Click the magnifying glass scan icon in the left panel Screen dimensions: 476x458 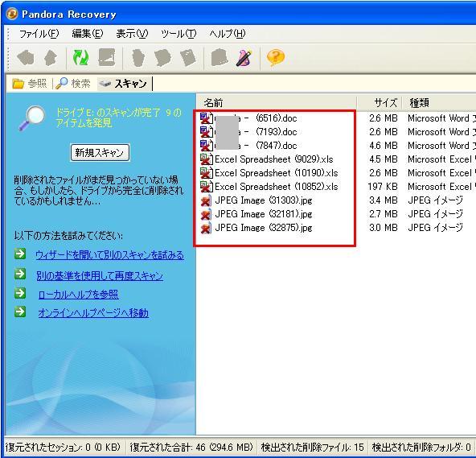point(31,118)
